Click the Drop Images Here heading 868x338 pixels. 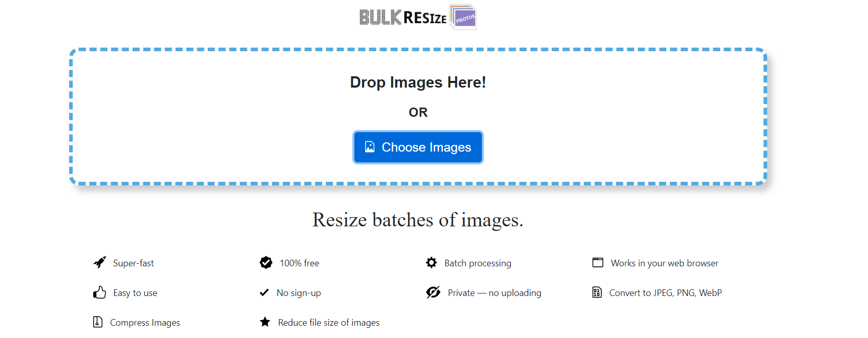pos(418,82)
